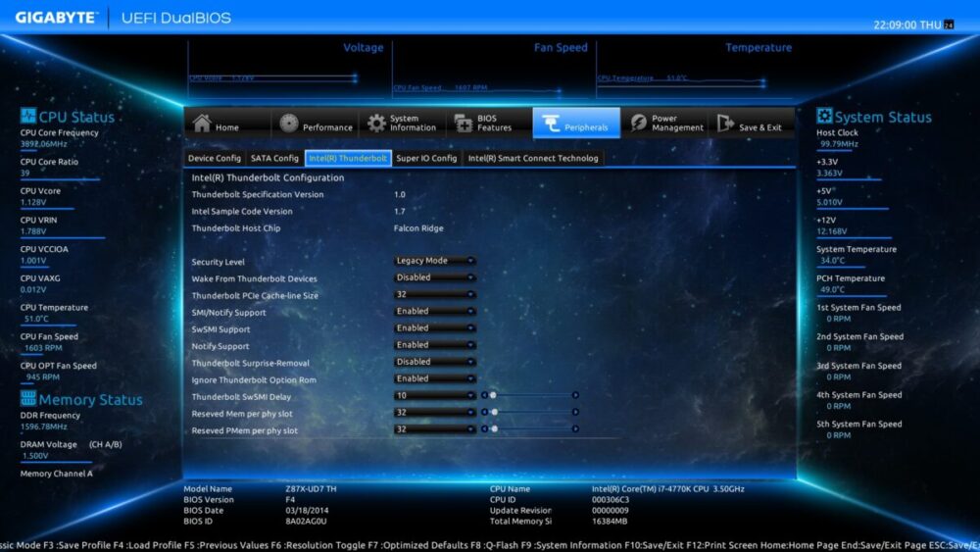Open the Power Management menu
This screenshot has width=980, height=552.
coord(663,123)
